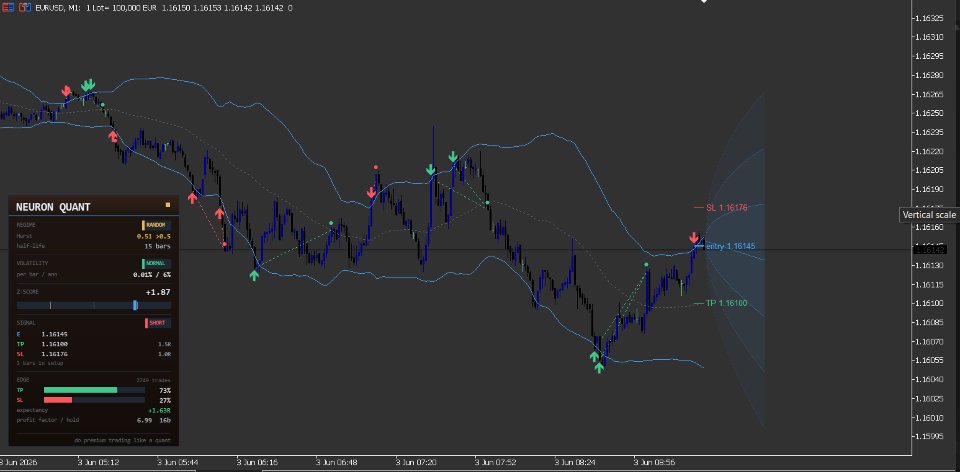Image resolution: width=960 pixels, height=472 pixels.
Task: Open the one-click trading panel icon
Action: [8, 8]
